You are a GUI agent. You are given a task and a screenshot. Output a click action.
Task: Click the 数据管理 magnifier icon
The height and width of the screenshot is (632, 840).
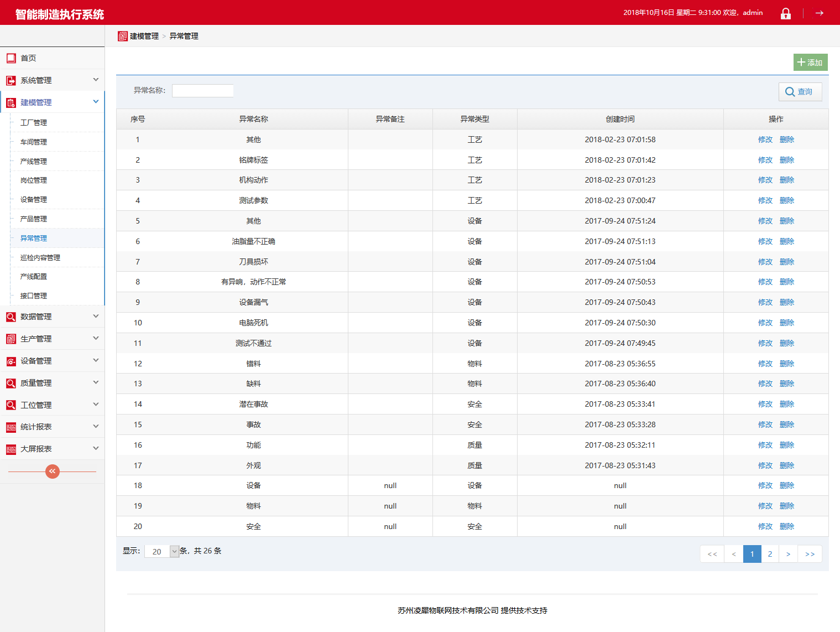(x=11, y=317)
